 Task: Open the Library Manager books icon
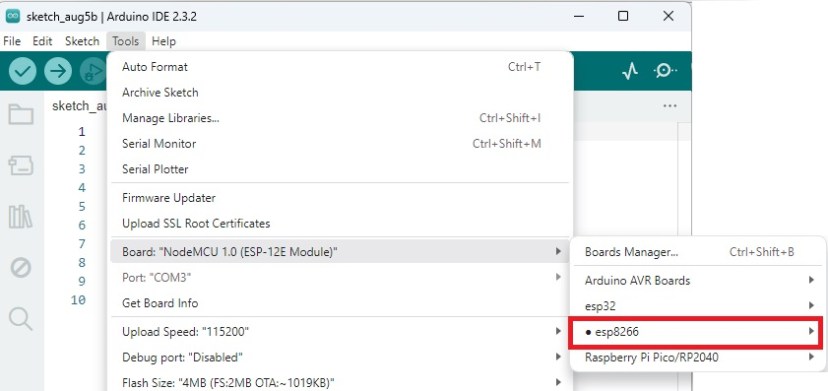(21, 217)
